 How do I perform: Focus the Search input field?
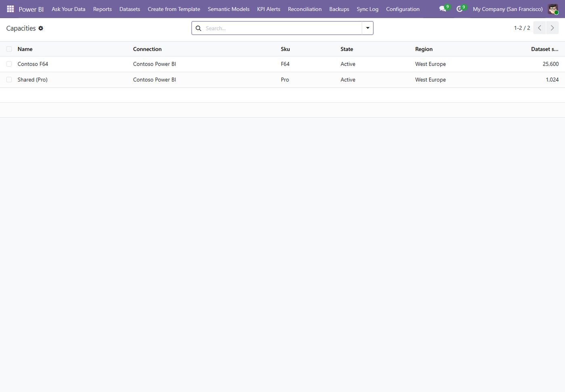click(x=282, y=28)
